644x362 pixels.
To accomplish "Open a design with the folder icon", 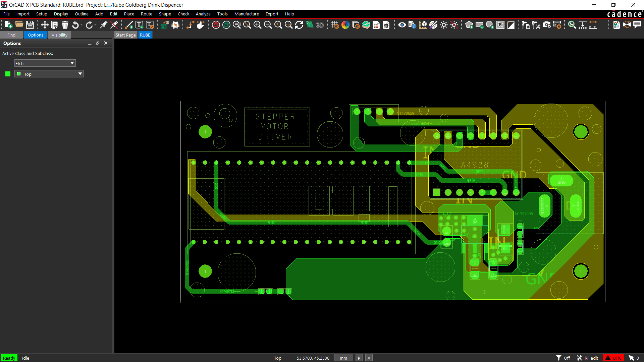I will click(19, 25).
